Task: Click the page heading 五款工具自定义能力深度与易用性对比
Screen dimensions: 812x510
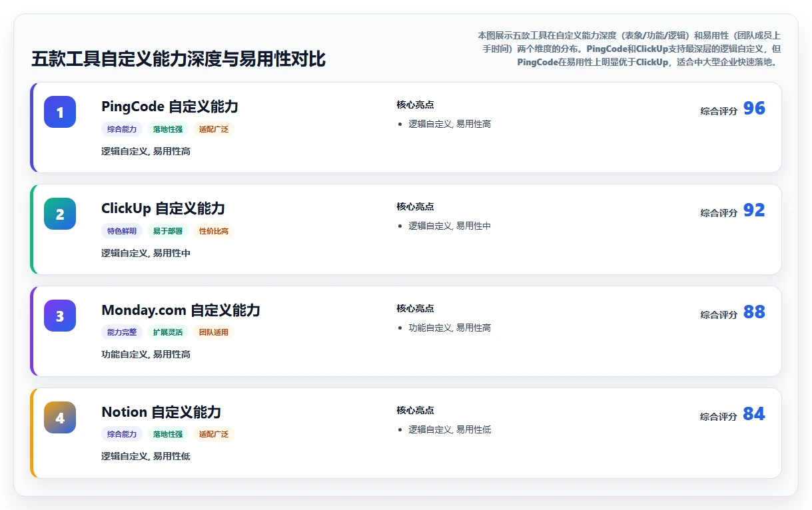Action: pos(179,59)
